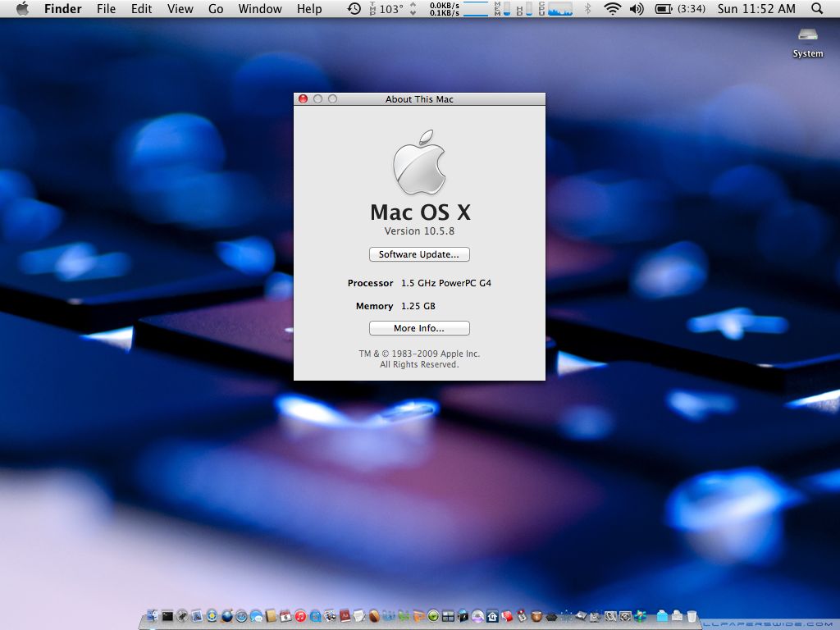840x630 pixels.
Task: Launch Terminal from the Dock
Action: (167, 616)
